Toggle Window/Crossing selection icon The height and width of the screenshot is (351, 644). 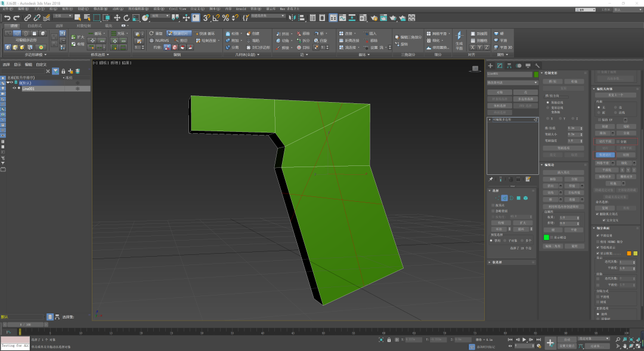pyautogui.click(x=106, y=18)
